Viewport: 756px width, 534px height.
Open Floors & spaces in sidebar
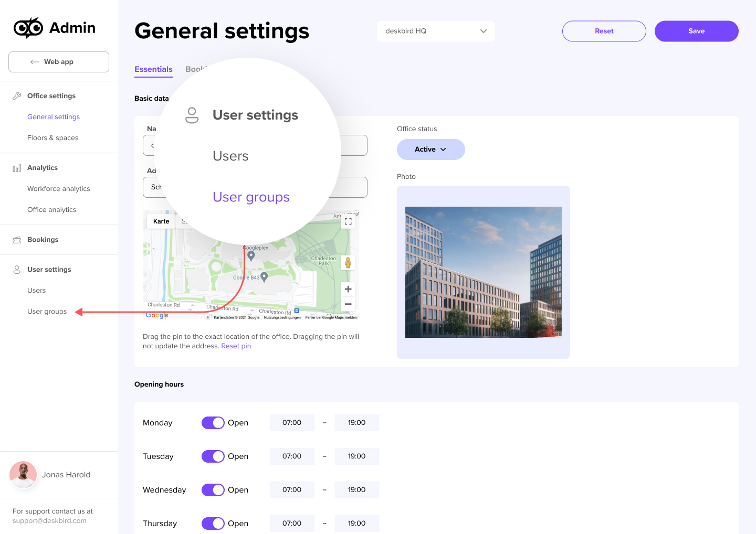[x=53, y=138]
